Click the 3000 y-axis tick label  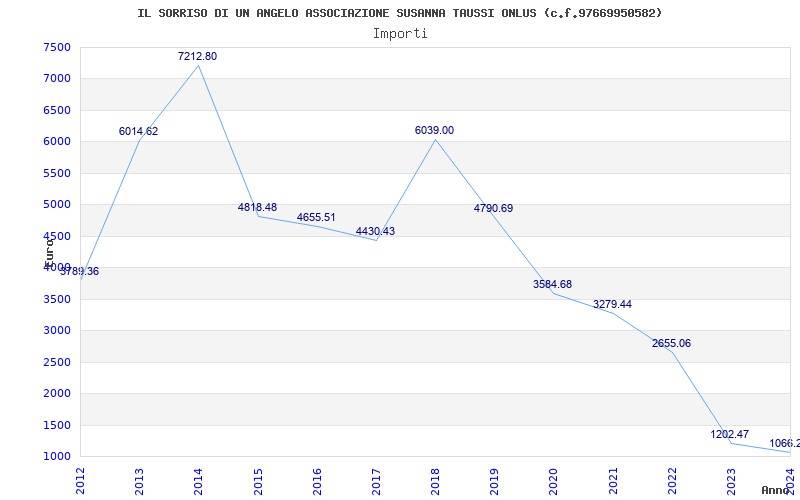pos(57,331)
